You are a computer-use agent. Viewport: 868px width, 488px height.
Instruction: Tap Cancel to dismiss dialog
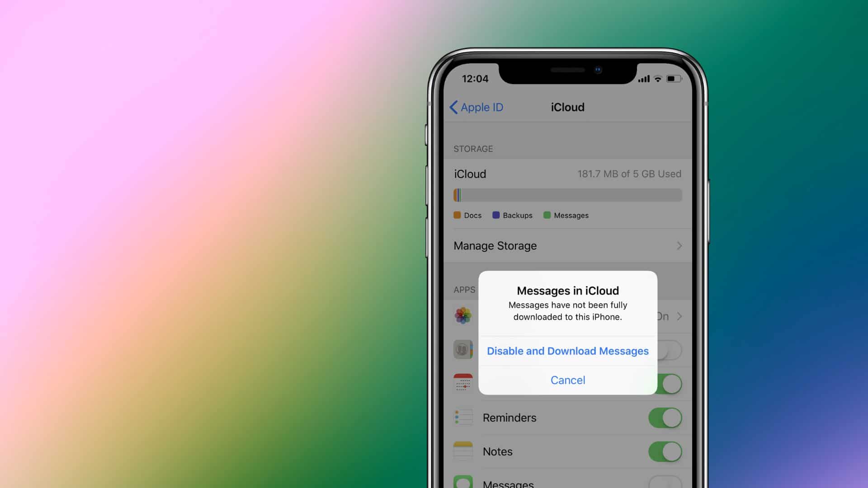[x=567, y=380]
